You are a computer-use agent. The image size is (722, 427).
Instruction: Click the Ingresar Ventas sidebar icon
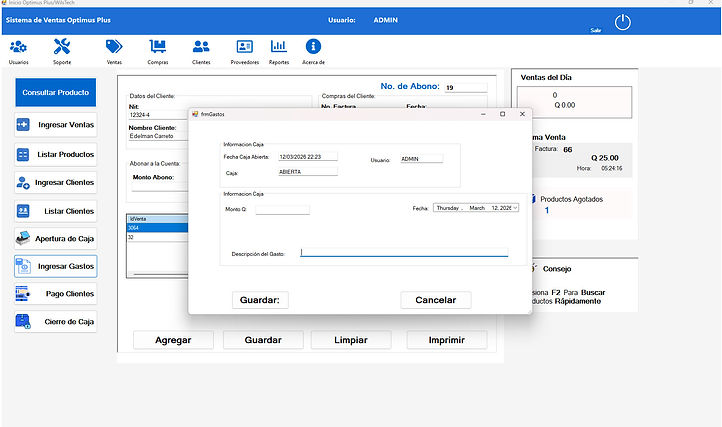(23, 124)
